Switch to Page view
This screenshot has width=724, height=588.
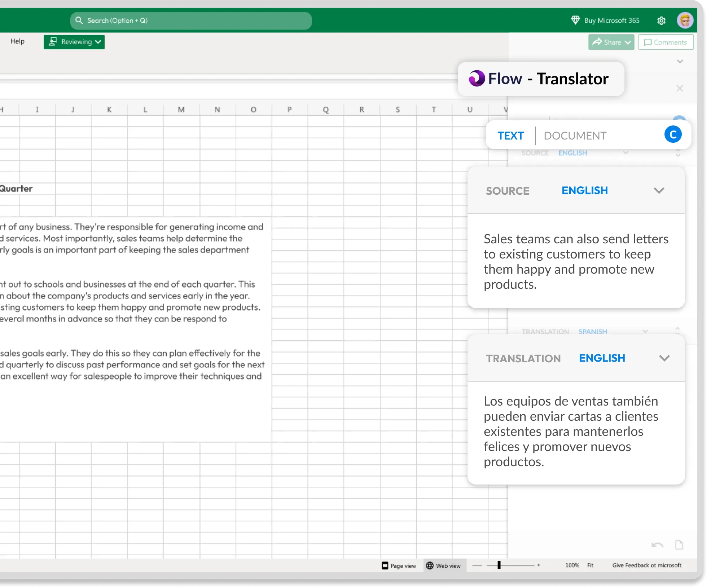[399, 566]
